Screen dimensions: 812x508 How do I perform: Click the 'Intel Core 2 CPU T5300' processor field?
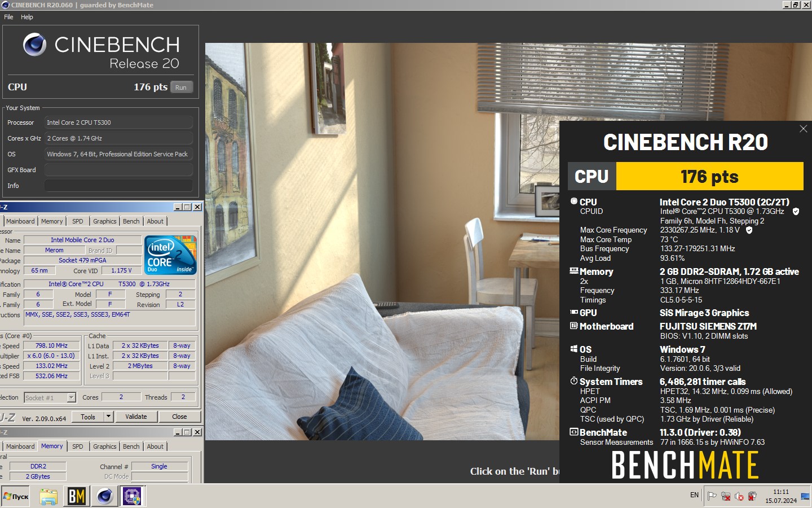tap(118, 122)
